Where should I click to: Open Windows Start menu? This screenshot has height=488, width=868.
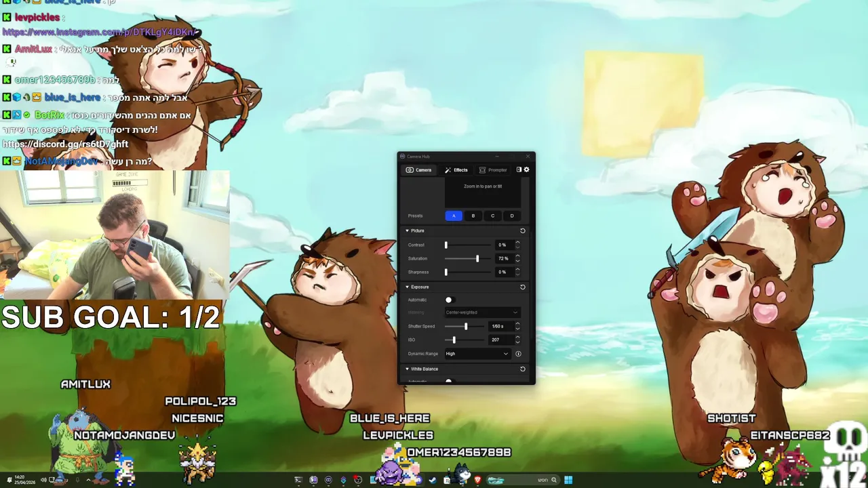click(x=568, y=480)
